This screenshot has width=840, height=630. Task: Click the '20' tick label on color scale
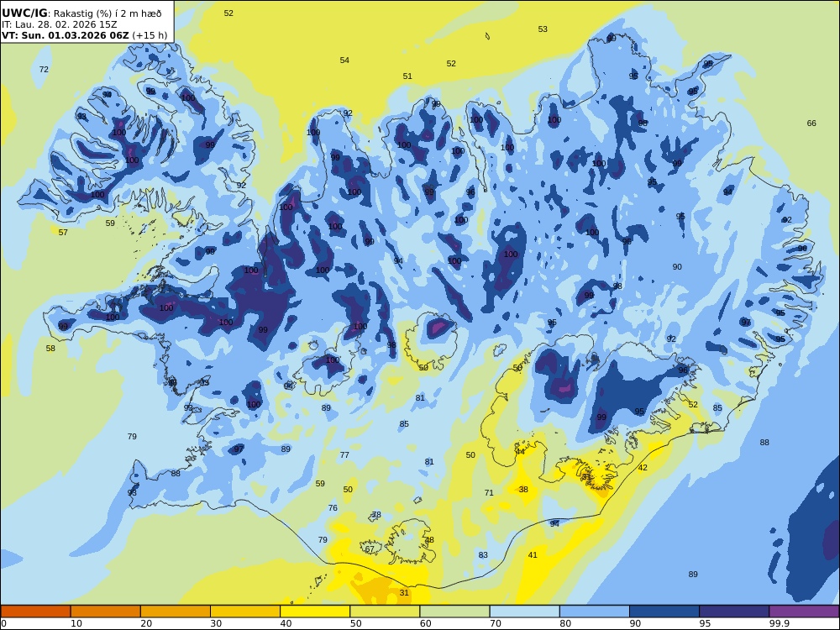(146, 623)
